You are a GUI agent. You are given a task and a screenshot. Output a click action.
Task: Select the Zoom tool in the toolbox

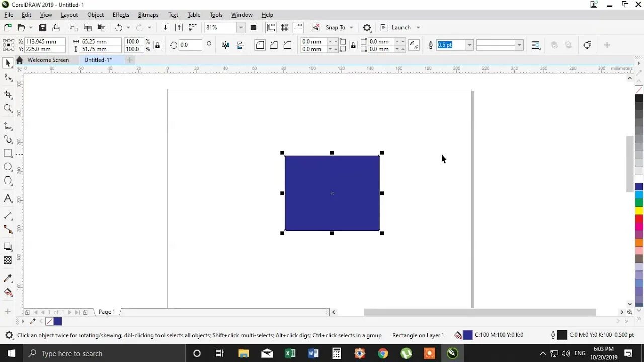click(8, 108)
